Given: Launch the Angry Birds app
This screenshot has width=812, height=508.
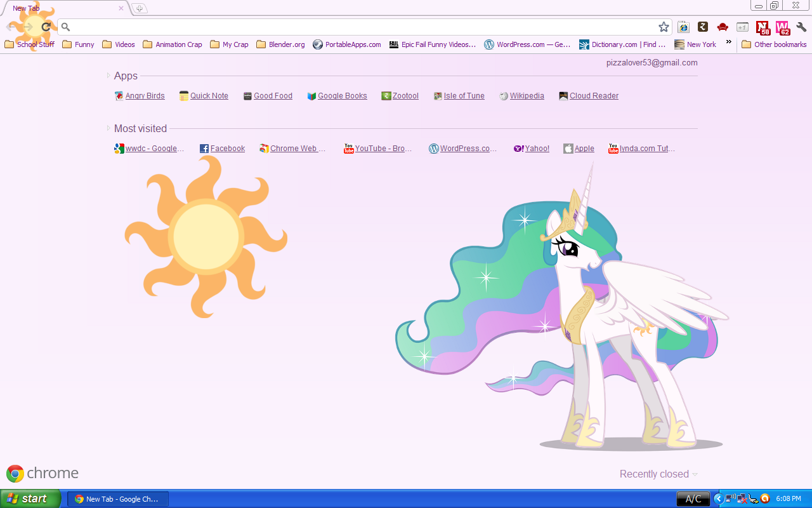Looking at the screenshot, I should coord(140,96).
